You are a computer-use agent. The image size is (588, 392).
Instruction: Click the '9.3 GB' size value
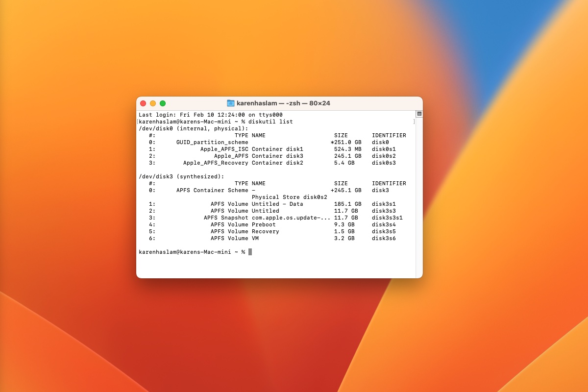point(344,224)
